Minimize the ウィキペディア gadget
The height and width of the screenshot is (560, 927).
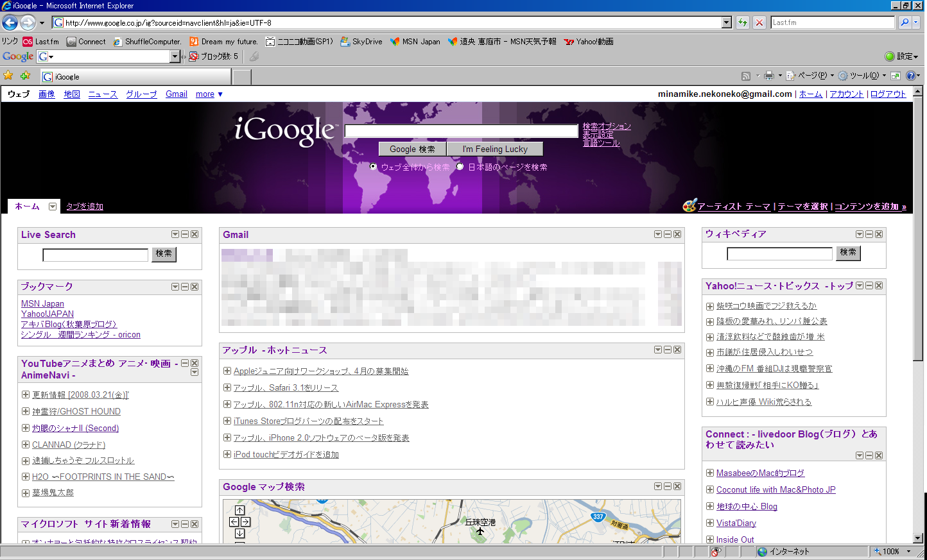tap(869, 234)
